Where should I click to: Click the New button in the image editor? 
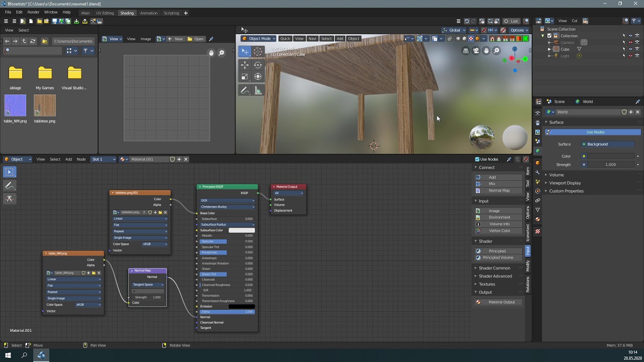click(176, 39)
